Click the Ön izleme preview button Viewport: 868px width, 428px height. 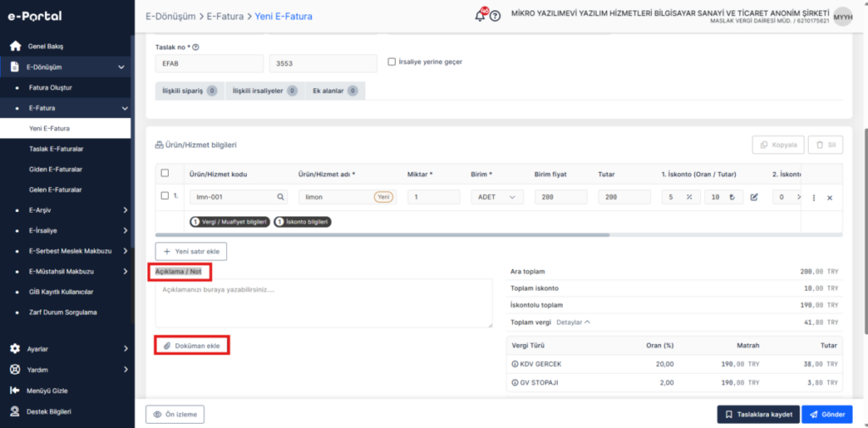175,414
